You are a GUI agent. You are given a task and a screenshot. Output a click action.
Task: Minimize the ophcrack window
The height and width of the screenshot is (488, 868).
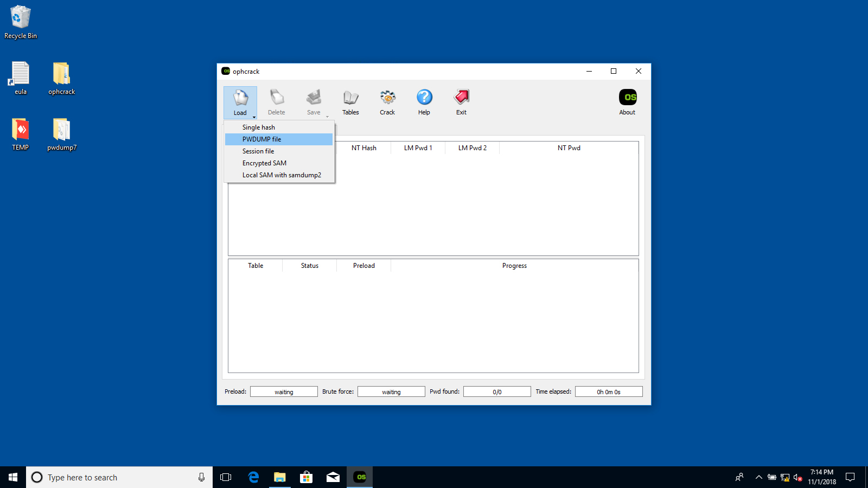coord(589,71)
